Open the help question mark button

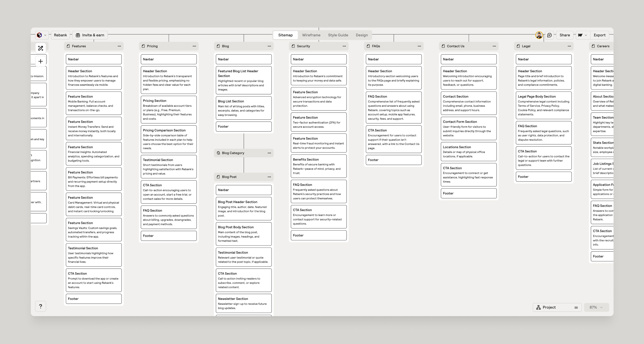coord(41,306)
